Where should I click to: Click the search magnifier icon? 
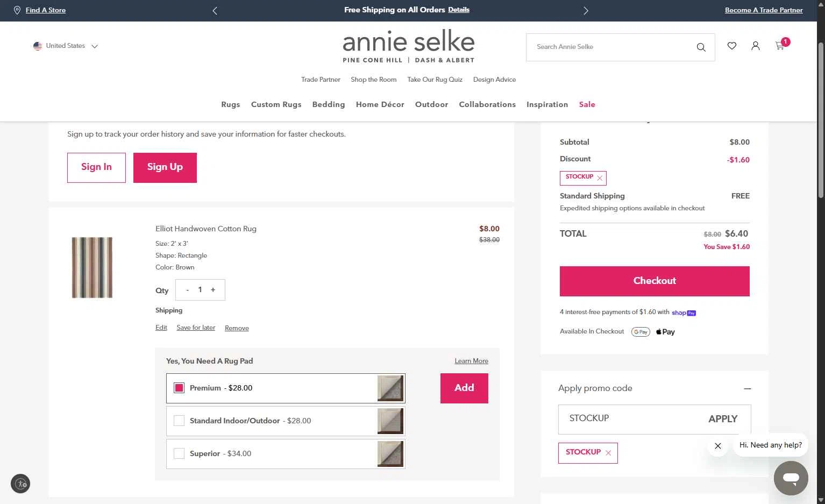[x=701, y=47]
